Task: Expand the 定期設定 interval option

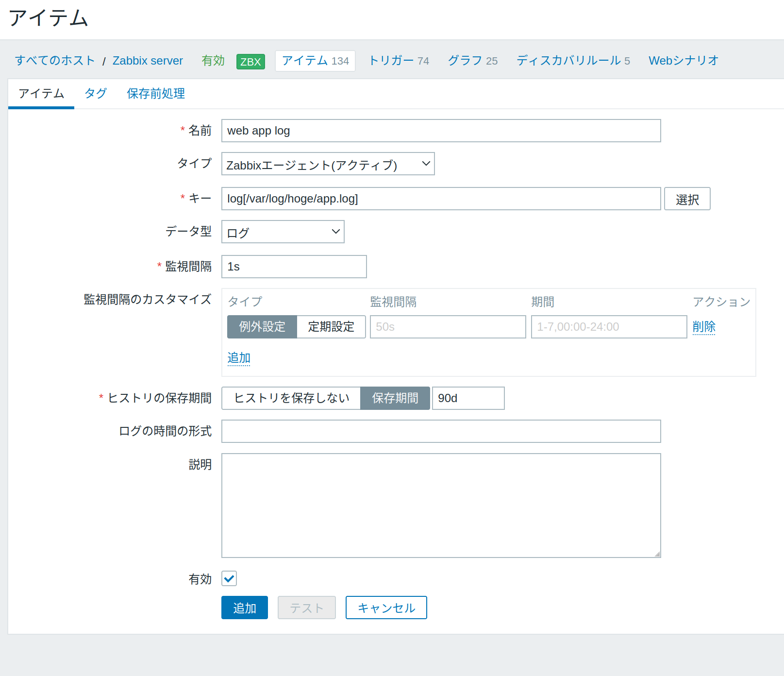Action: click(x=331, y=327)
